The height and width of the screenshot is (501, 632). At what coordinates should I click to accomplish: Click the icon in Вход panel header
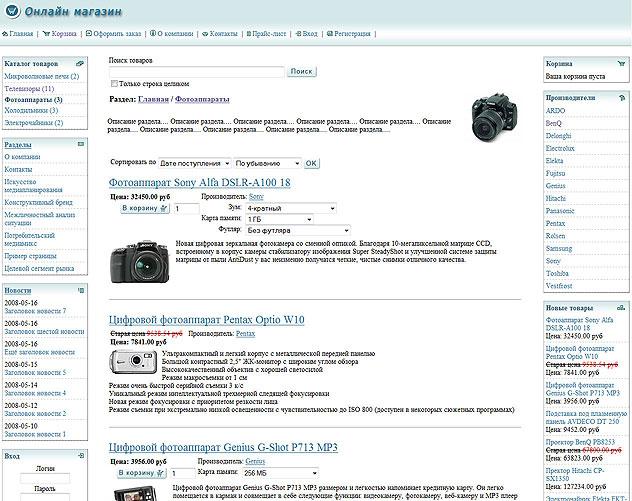coord(81,456)
